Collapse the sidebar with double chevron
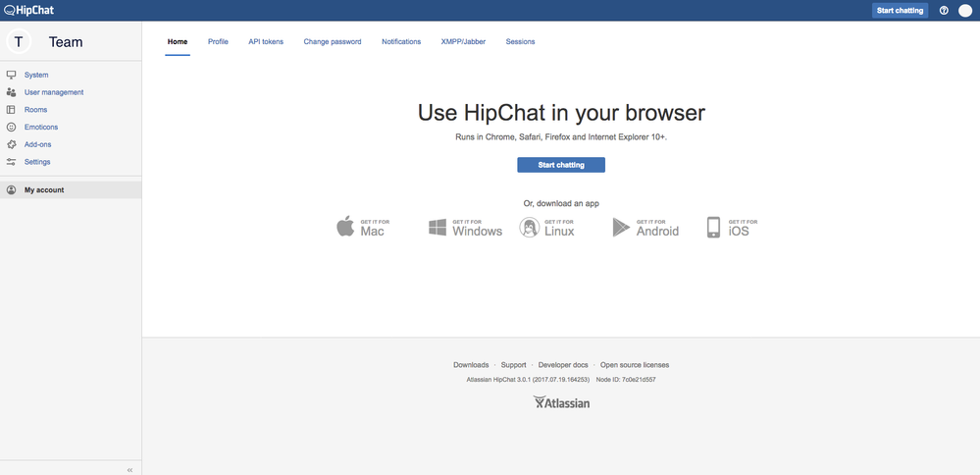This screenshot has height=475, width=980. click(x=130, y=469)
